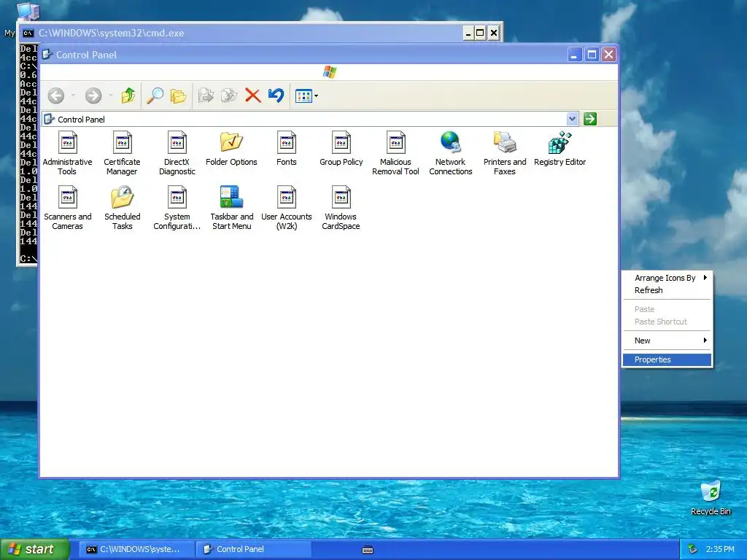Select the Recycle Bin desktop icon

point(711,498)
